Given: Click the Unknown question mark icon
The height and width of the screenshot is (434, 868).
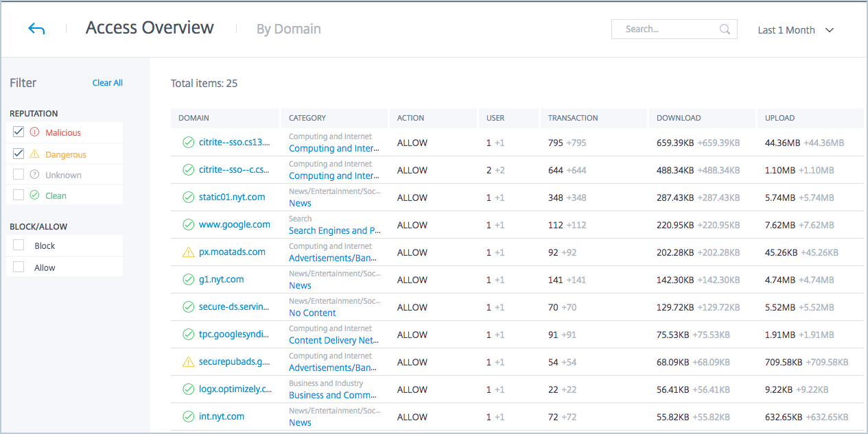Looking at the screenshot, I should (x=35, y=175).
